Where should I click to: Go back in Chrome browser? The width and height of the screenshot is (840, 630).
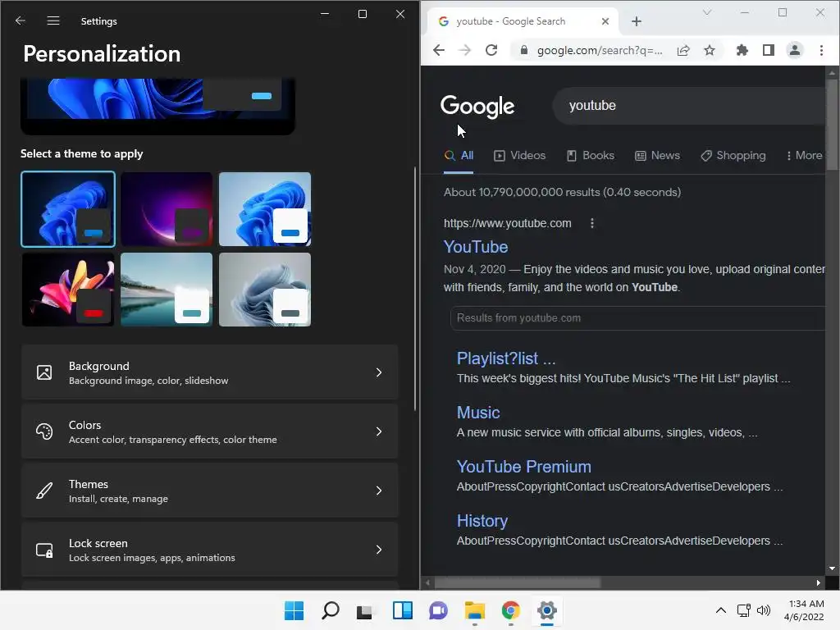(439, 50)
